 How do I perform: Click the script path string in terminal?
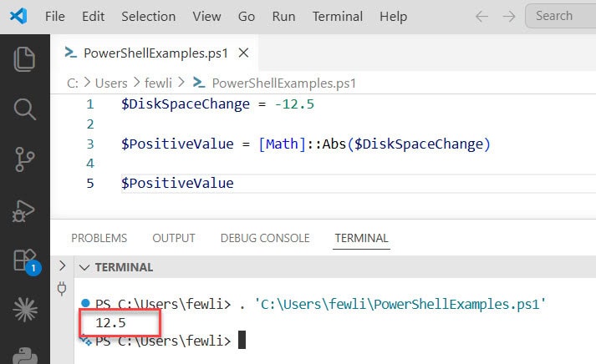pos(400,305)
